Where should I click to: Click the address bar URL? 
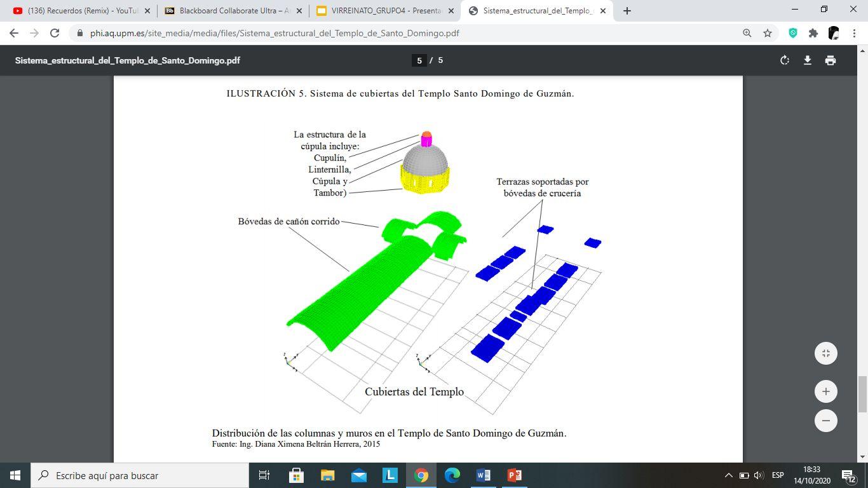pos(275,33)
